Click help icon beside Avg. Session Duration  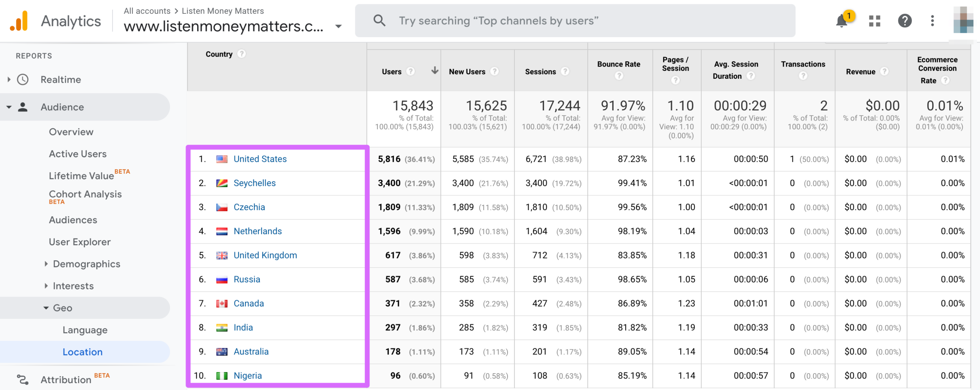[751, 76]
